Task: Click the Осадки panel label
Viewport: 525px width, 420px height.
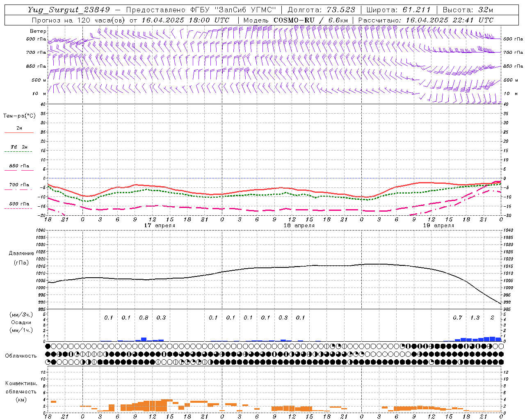Action: pos(21,322)
